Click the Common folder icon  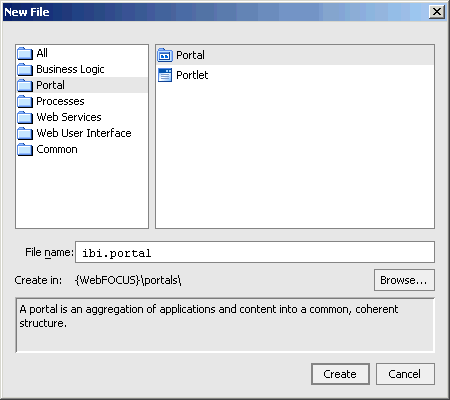25,149
